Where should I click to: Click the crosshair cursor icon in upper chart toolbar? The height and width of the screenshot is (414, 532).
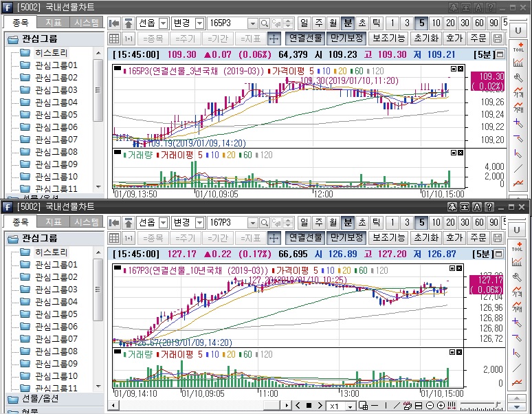pyautogui.click(x=274, y=38)
